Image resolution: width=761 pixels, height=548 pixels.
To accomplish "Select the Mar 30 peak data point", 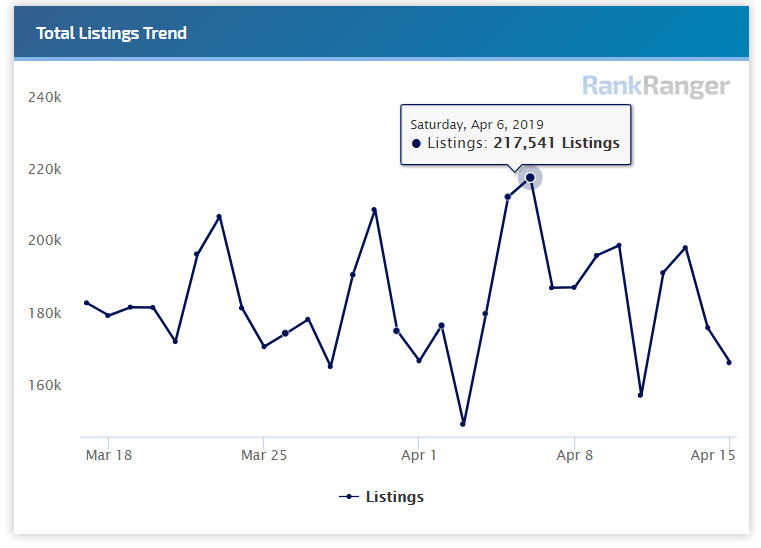I will pos(374,210).
